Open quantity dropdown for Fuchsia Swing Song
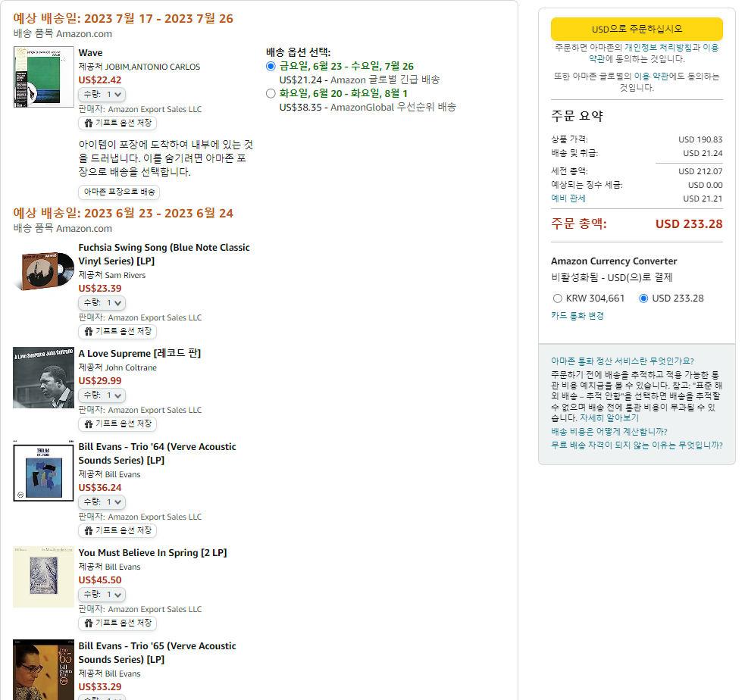Viewport: 748px width, 700px height. (x=102, y=303)
